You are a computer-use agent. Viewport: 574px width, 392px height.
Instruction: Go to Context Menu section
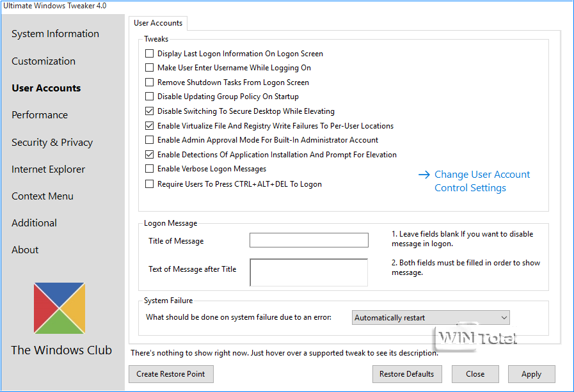42,196
